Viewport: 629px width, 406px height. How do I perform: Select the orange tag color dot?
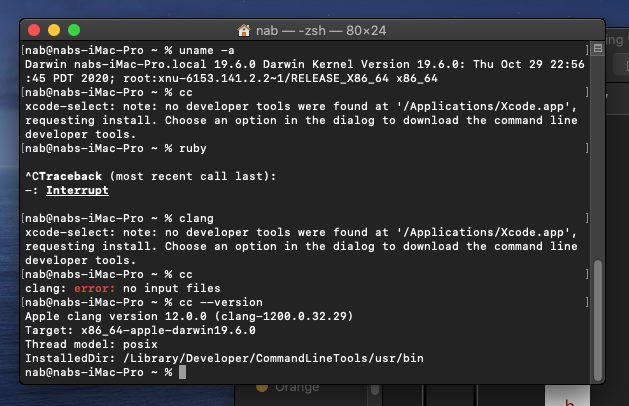(262, 387)
